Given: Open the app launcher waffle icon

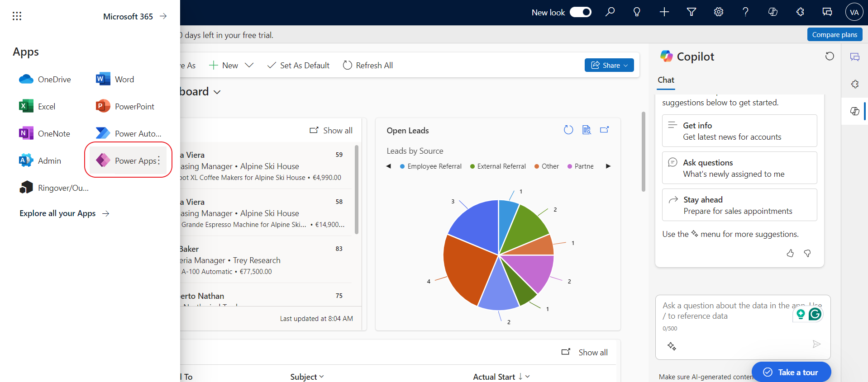Looking at the screenshot, I should 17,16.
